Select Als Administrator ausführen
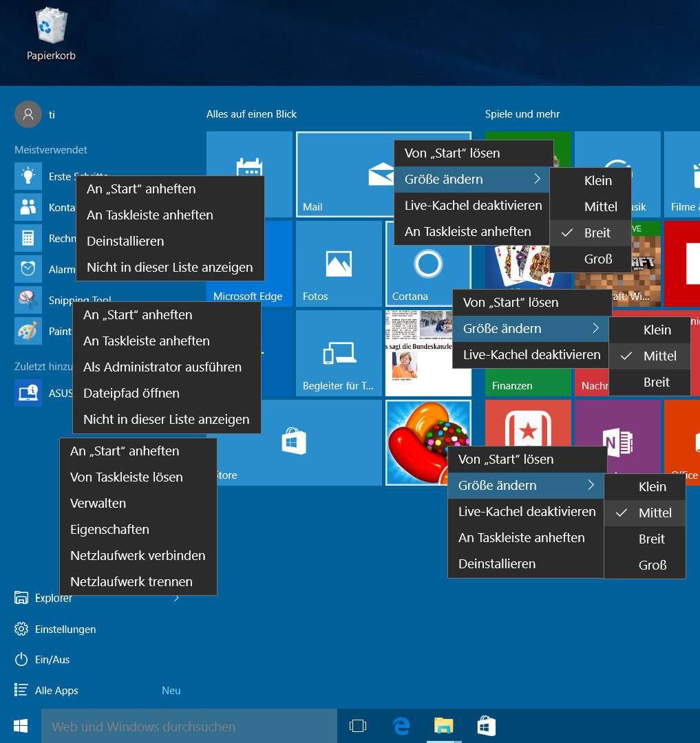The height and width of the screenshot is (743, 700). 162,367
